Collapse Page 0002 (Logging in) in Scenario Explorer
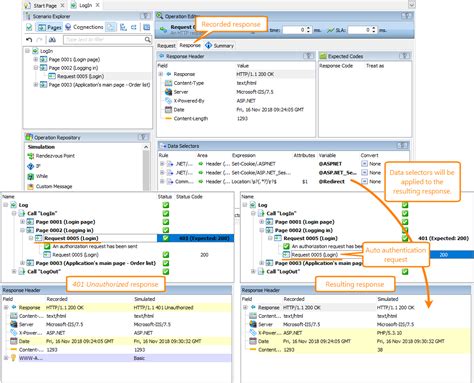The width and height of the screenshot is (474, 383). click(x=36, y=68)
